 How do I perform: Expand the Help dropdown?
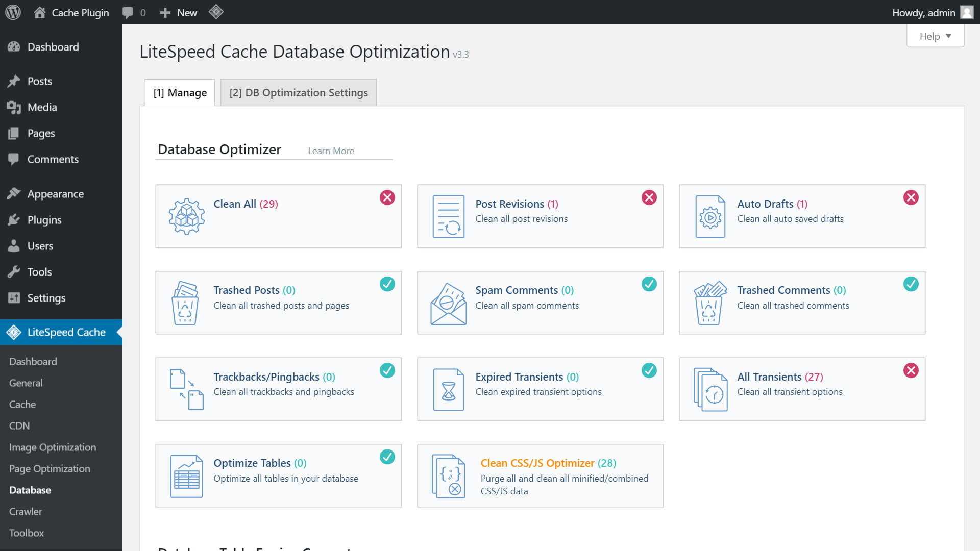(935, 36)
